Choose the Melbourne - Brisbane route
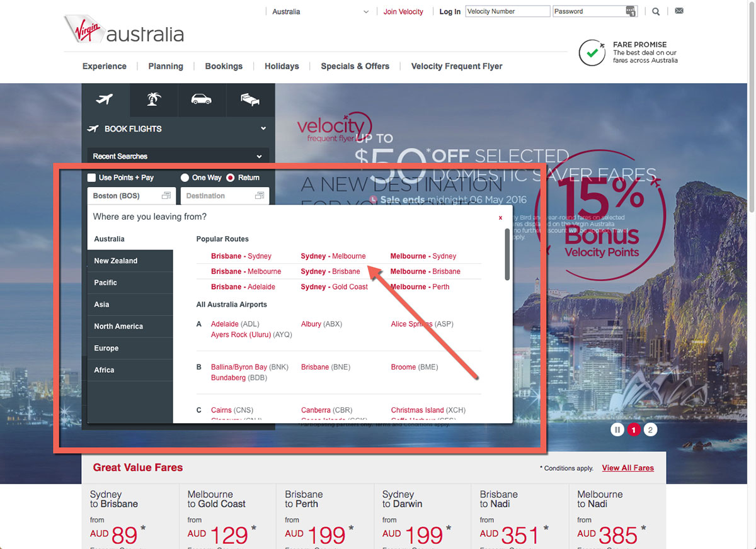 pyautogui.click(x=425, y=271)
